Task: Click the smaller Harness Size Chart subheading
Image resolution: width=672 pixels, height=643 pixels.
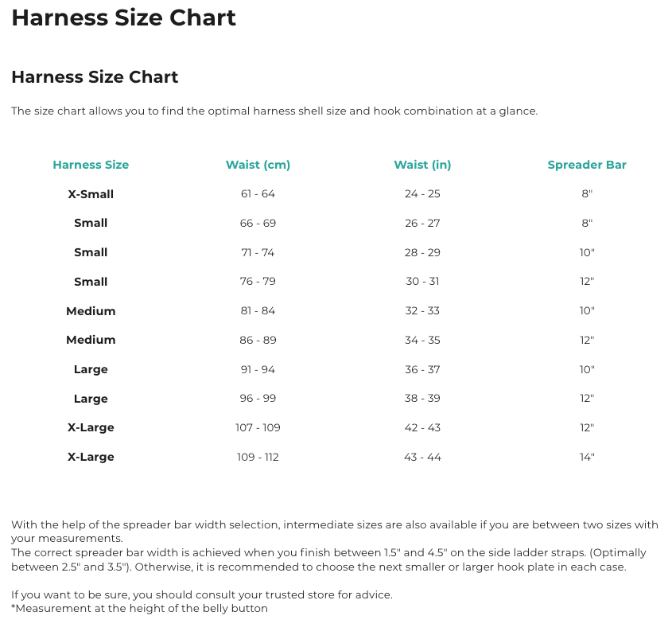Action: click(x=95, y=77)
